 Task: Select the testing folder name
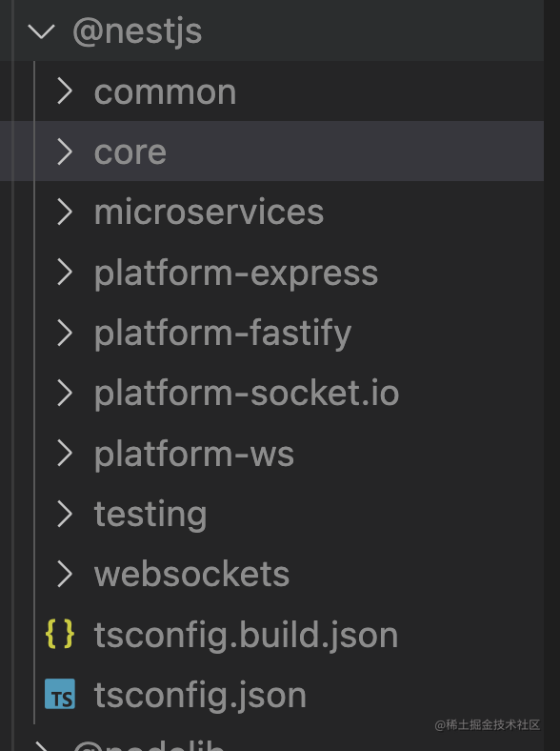[150, 515]
